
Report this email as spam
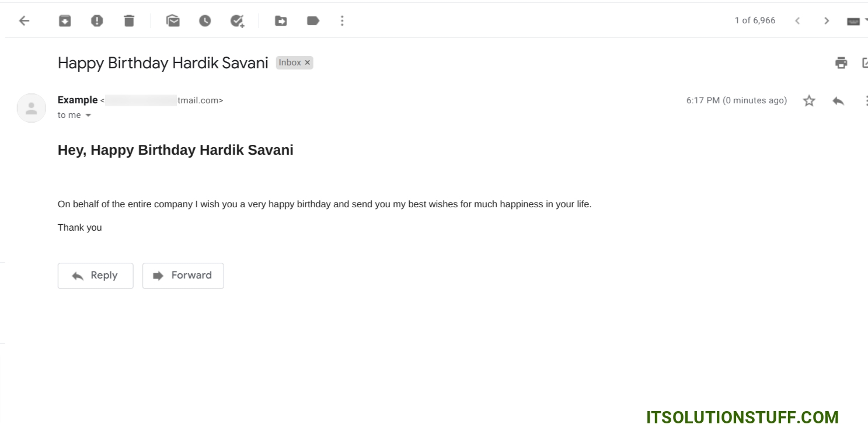[x=97, y=21]
